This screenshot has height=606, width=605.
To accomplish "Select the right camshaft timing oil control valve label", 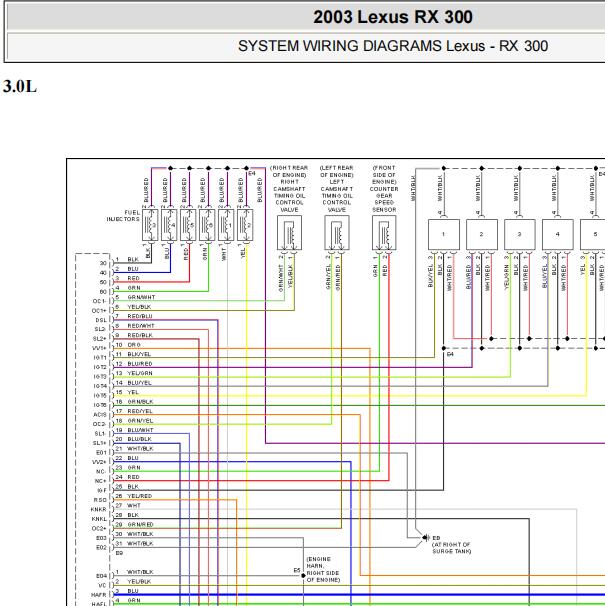I will (x=289, y=189).
